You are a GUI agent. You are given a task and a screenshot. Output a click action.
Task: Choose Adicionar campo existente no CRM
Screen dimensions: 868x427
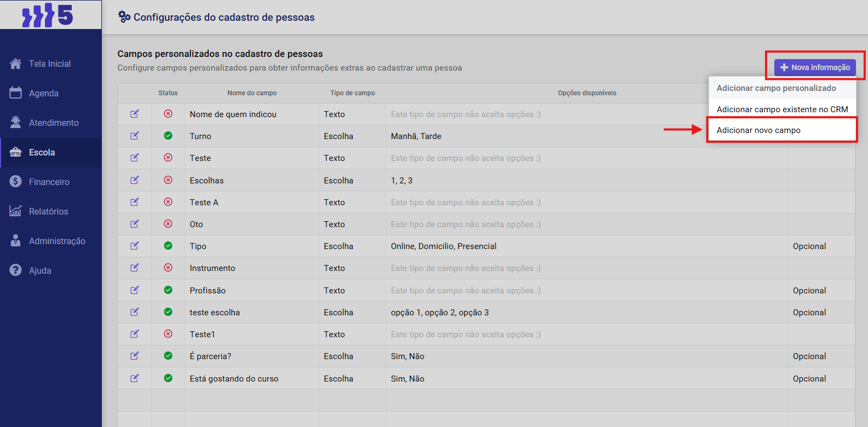[x=782, y=109]
